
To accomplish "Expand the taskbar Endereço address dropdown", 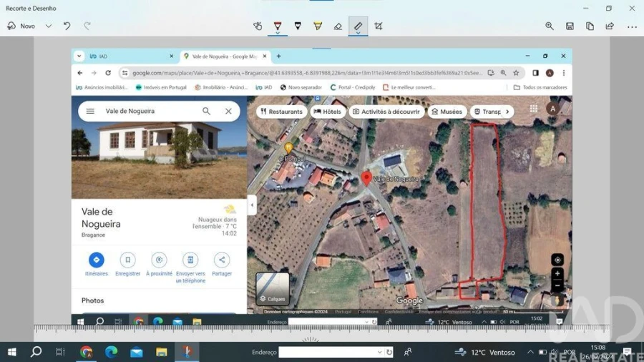I will coord(379,352).
